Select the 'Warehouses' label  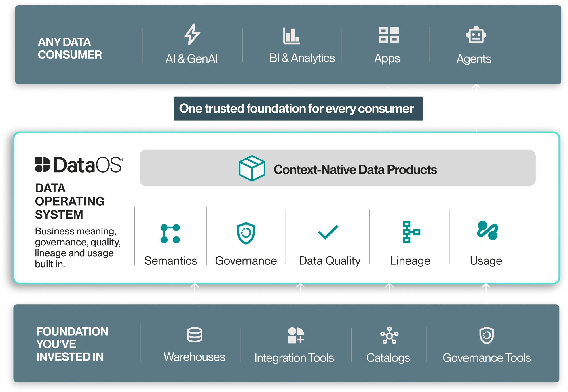194,357
